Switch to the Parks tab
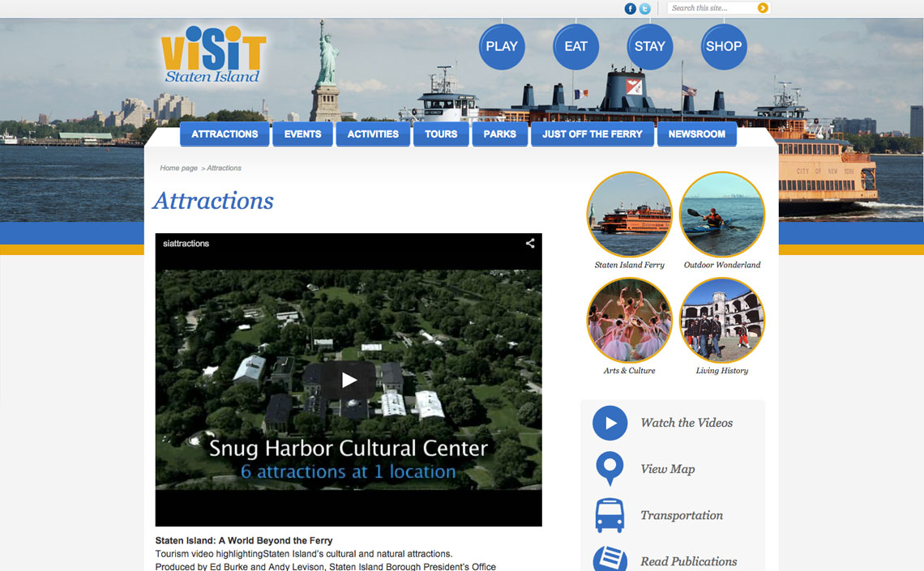Screen dimensions: 924x571 500,134
